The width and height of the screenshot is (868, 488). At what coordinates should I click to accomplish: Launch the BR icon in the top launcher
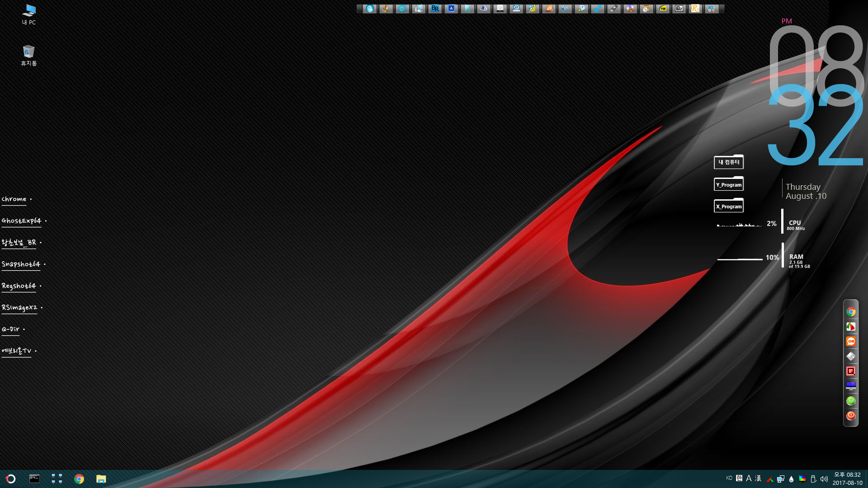pyautogui.click(x=435, y=9)
